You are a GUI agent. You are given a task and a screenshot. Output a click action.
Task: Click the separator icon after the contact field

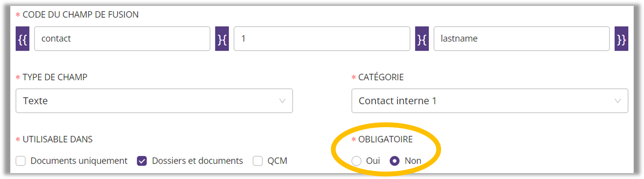coord(222,39)
